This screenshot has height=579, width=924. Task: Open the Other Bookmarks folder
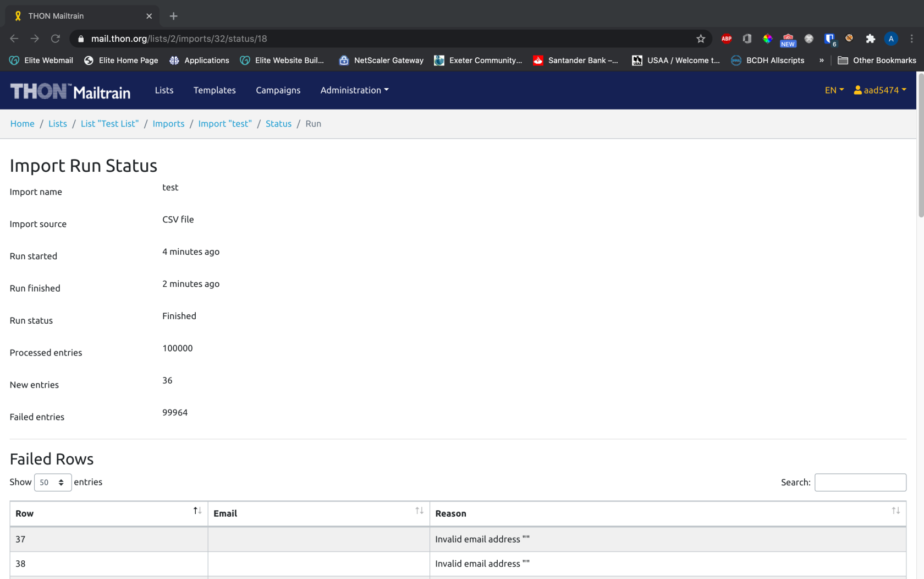pos(877,61)
